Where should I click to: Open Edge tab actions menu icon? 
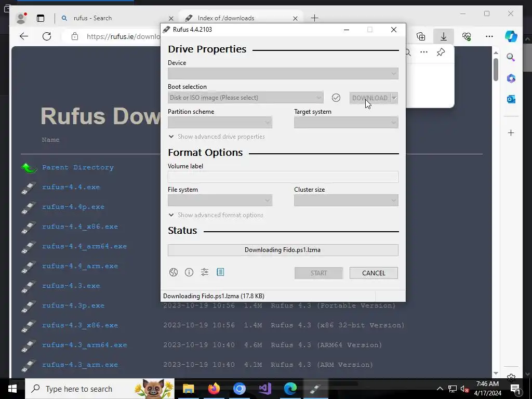coord(41,18)
